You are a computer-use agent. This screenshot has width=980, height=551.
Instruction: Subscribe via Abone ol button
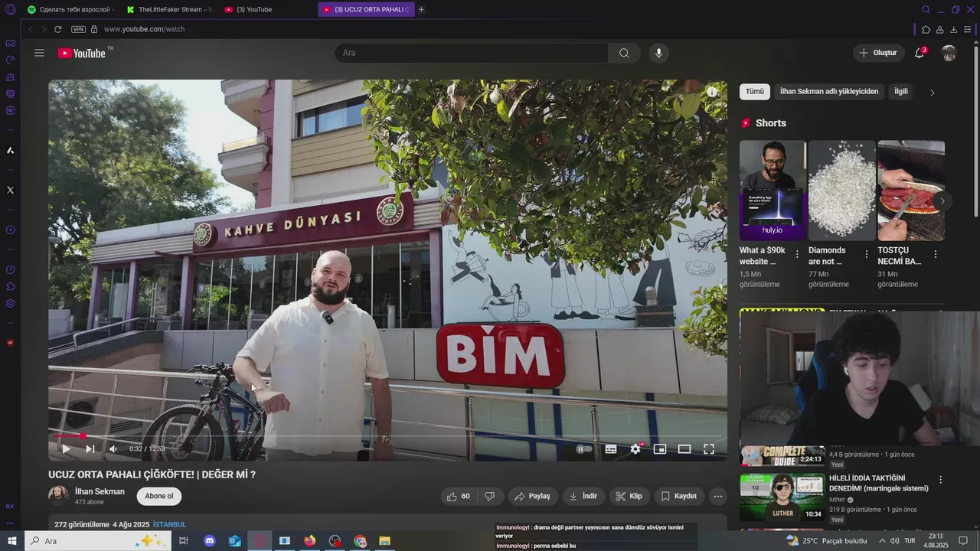(x=159, y=496)
